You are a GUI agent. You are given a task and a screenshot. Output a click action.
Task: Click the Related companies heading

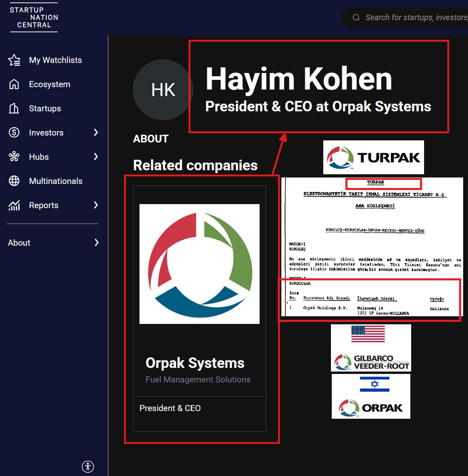point(196,165)
